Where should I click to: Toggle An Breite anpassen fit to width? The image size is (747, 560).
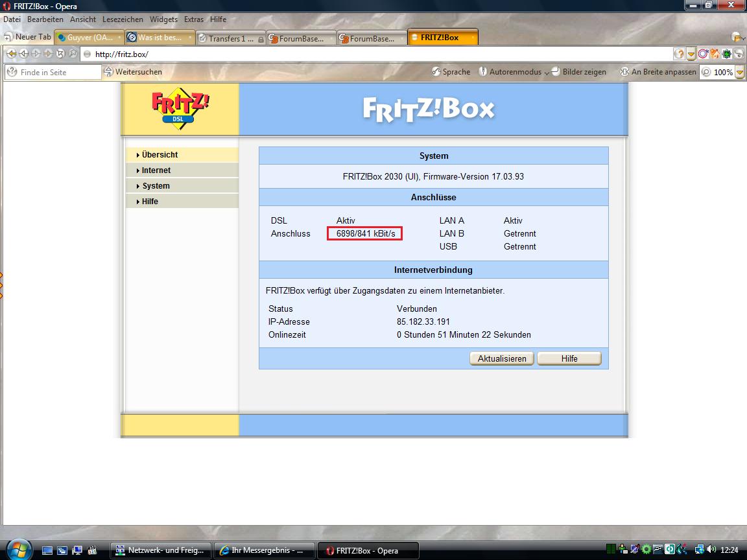[658, 72]
